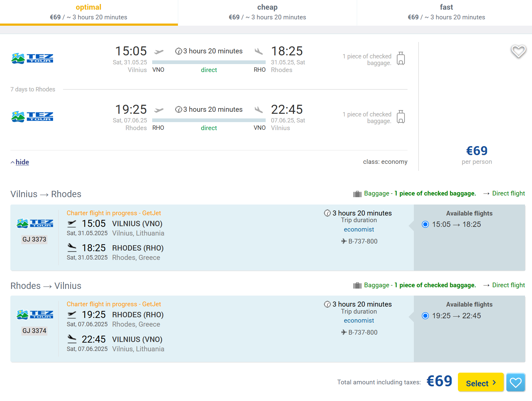Click the plane icon beside B-737-800 on GJ 3373
The width and height of the screenshot is (532, 401).
tap(344, 241)
